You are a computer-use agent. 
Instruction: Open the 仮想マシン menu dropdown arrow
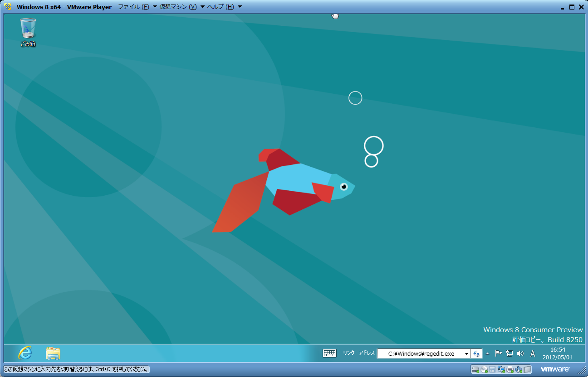202,7
